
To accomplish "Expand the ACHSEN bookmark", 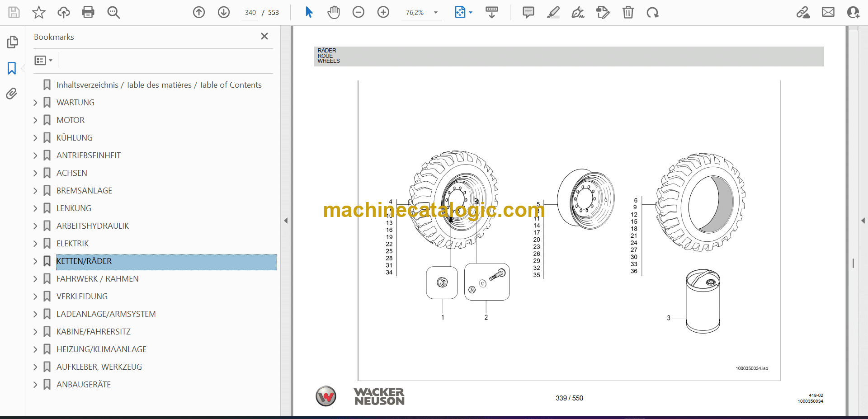I will coord(35,173).
